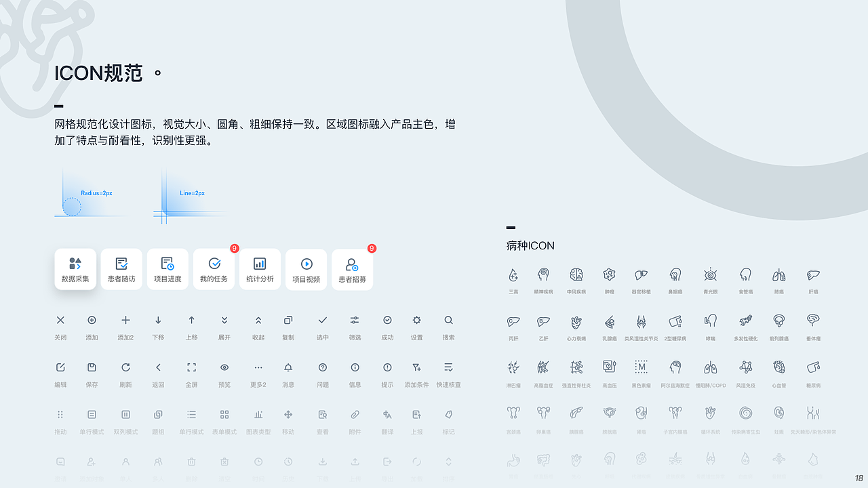Click the 添加条件 funnel plus icon
This screenshot has width=868, height=488.
tap(416, 367)
